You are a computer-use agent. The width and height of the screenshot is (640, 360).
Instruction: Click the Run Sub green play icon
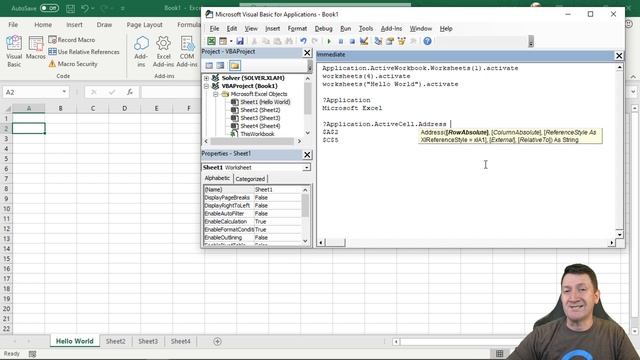pos(329,41)
